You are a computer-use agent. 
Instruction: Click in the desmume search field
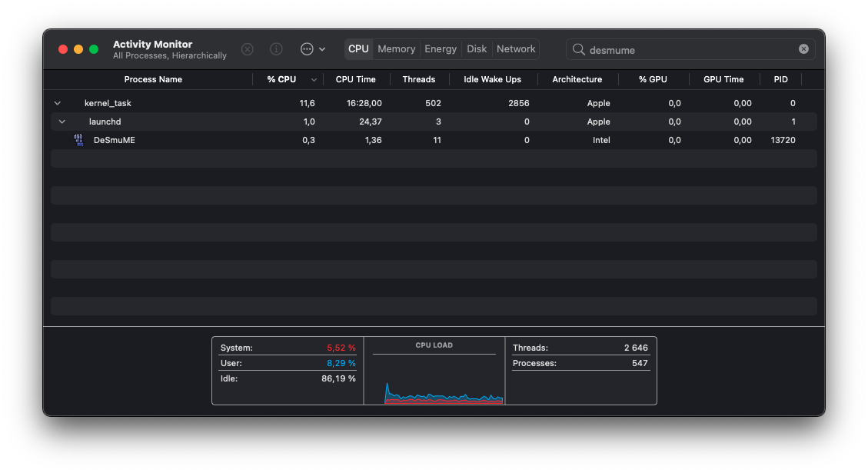pos(690,49)
